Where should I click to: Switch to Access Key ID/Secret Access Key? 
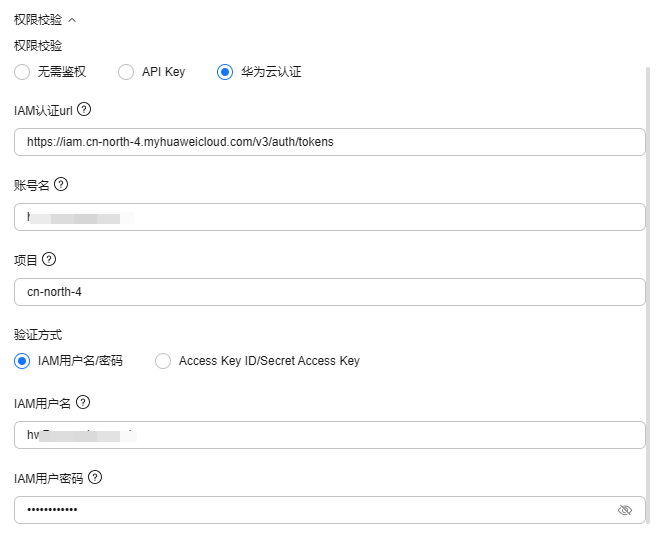pyautogui.click(x=164, y=361)
